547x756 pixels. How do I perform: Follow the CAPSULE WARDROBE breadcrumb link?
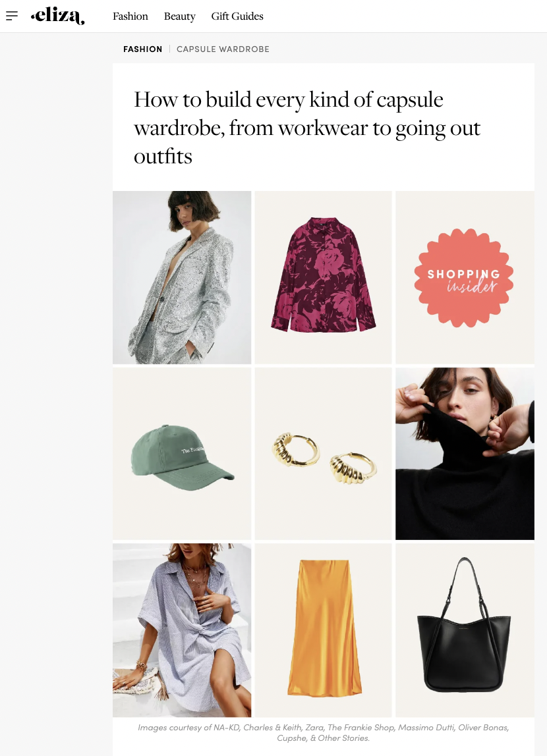coord(223,49)
